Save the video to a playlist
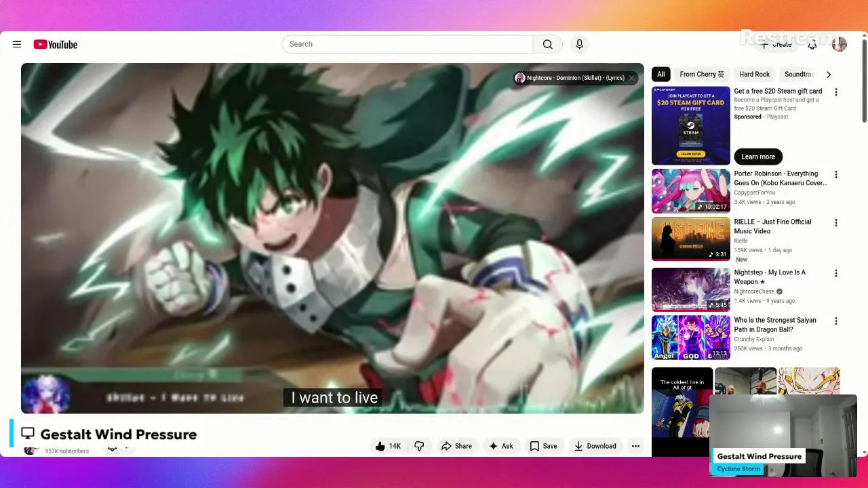The height and width of the screenshot is (488, 868). (544, 446)
